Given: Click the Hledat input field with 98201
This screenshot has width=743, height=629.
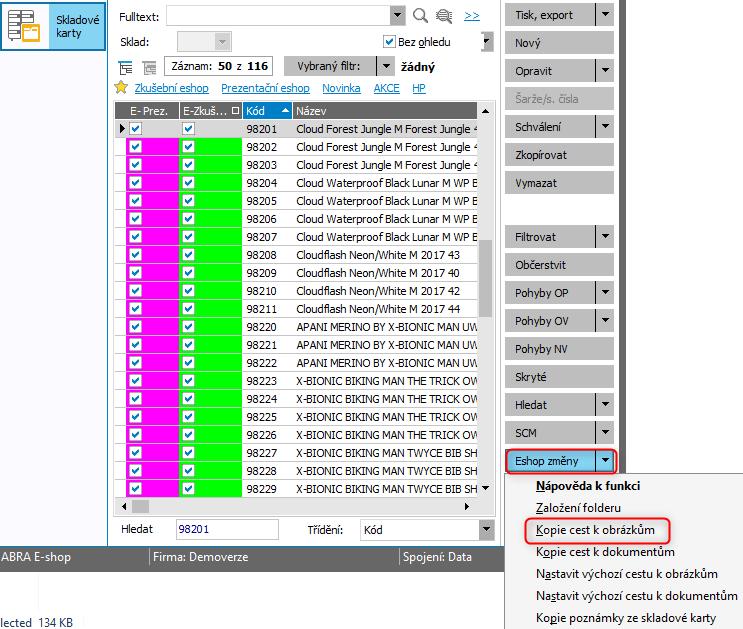Looking at the screenshot, I should pyautogui.click(x=227, y=529).
